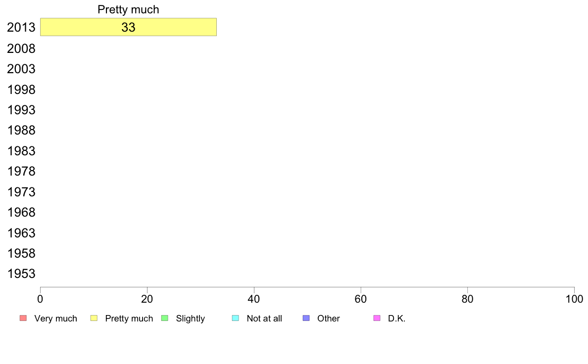Click the 100 tick on the x-axis
This screenshot has height=364, width=588.
tap(574, 299)
